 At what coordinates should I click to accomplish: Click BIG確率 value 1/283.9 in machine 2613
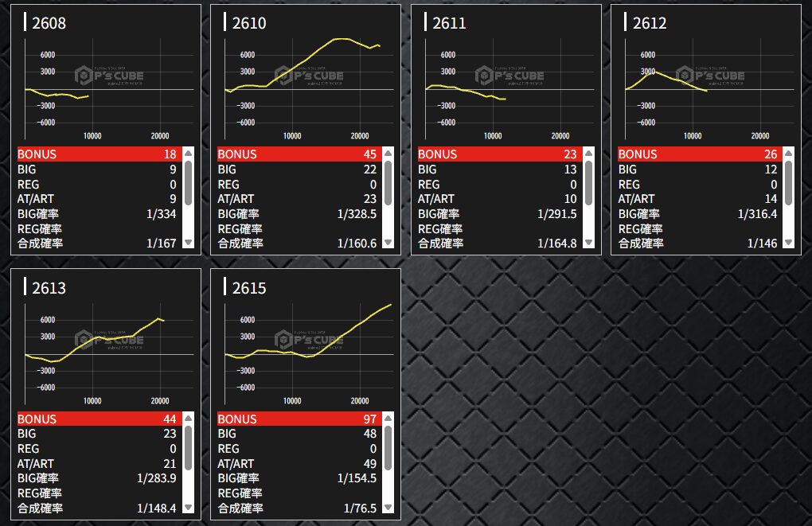156,478
